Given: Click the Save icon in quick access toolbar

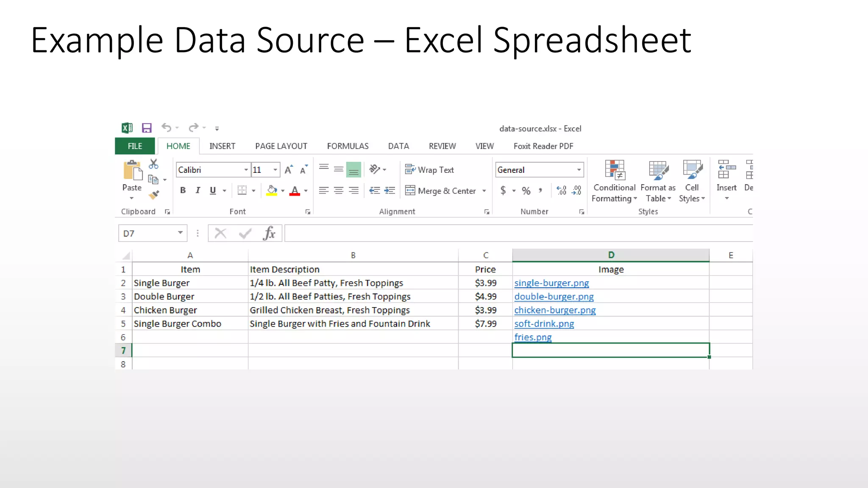Looking at the screenshot, I should coord(147,128).
